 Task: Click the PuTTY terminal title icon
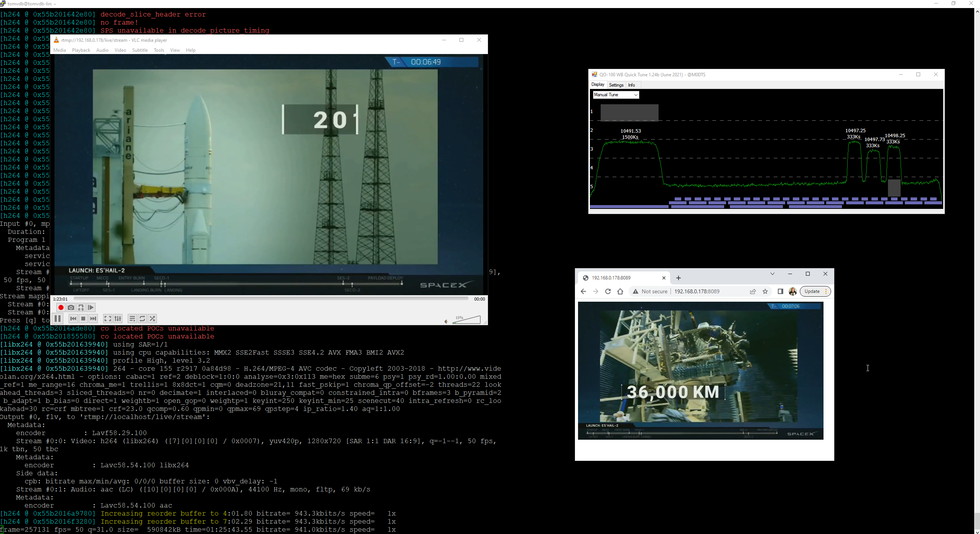pyautogui.click(x=3, y=3)
